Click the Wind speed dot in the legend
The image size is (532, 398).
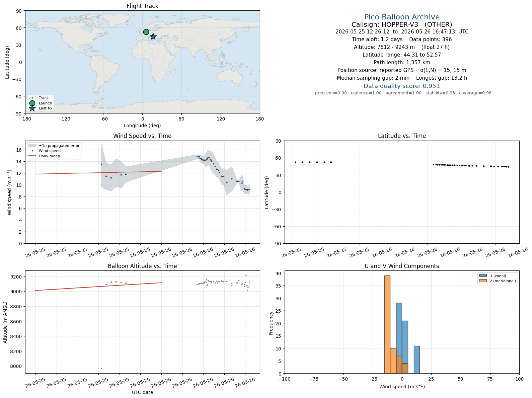[32, 151]
